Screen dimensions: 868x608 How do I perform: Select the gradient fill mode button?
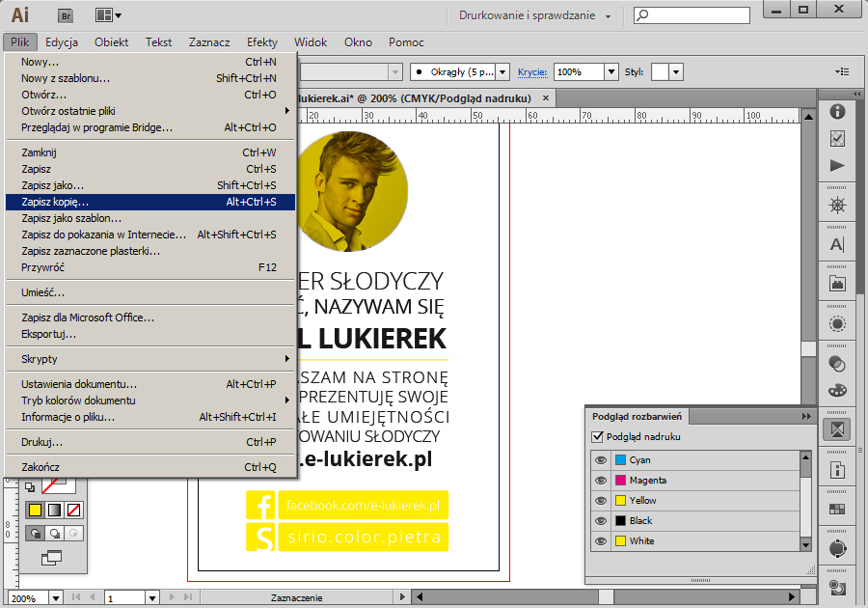click(54, 510)
